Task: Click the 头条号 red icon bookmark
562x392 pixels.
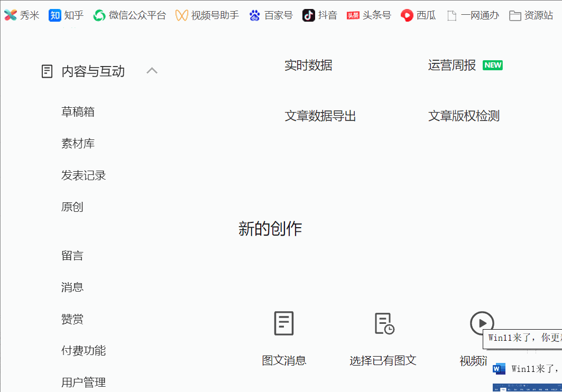Action: [353, 15]
